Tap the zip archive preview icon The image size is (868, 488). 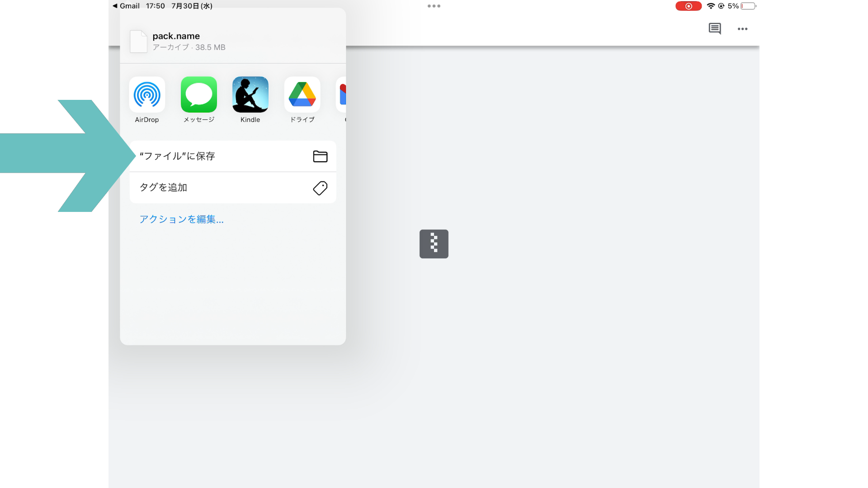434,244
